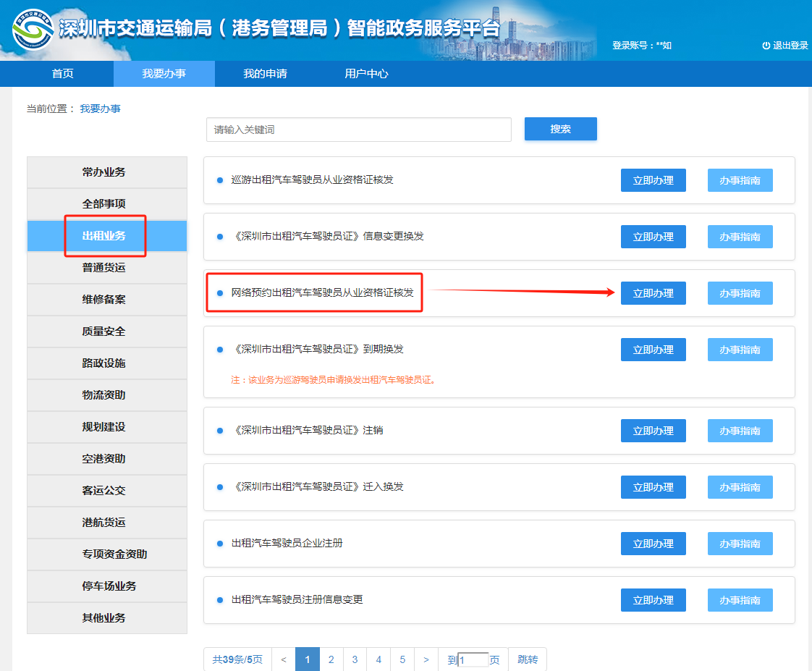Viewport: 812px width, 671px height.
Task: Open 办事指南 for 出租汽车驾驶员企业注册
Action: (740, 543)
